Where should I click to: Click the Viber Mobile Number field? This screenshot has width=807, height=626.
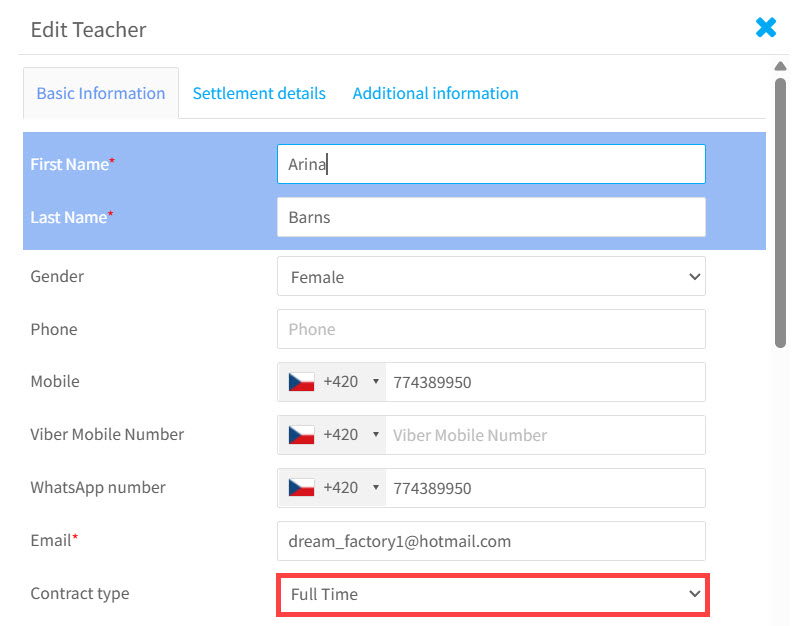545,435
